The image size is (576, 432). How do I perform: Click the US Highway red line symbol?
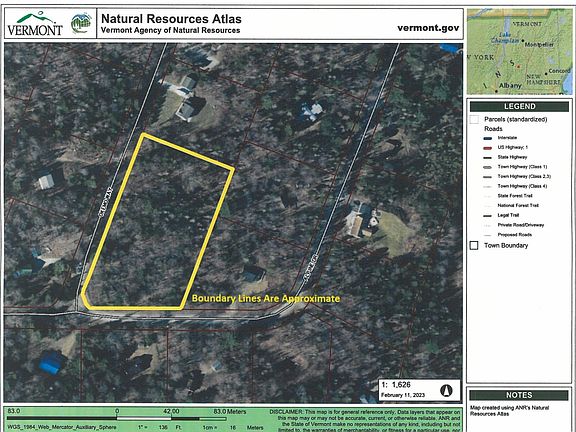click(488, 148)
